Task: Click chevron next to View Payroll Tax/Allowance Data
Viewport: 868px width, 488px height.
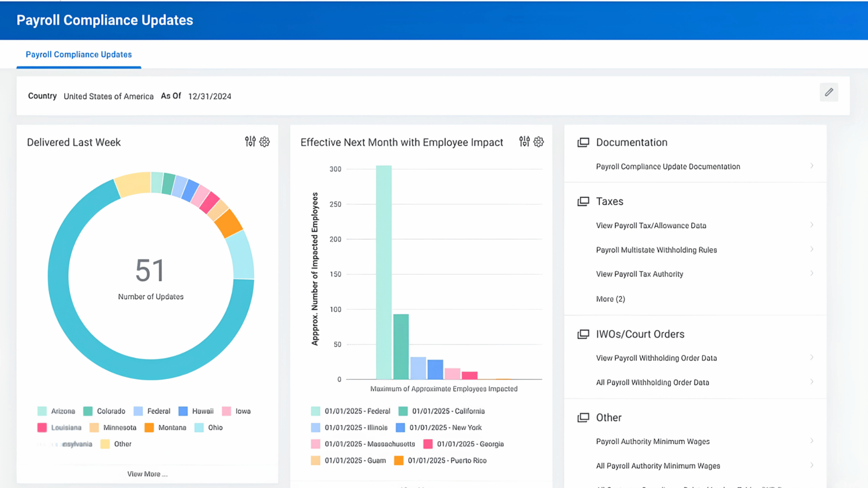Action: pyautogui.click(x=812, y=225)
